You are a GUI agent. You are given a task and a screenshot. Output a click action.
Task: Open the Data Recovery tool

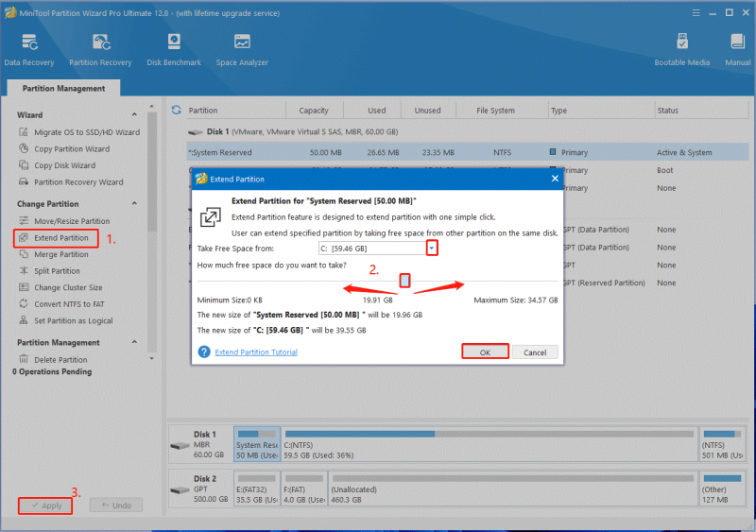(29, 50)
